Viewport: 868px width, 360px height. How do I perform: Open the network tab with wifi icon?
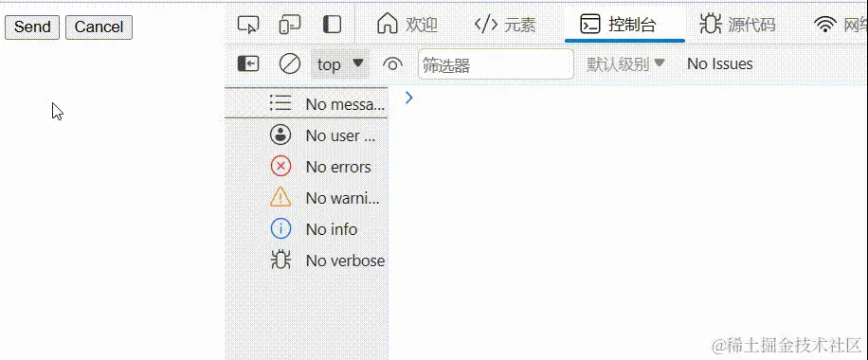tap(841, 25)
